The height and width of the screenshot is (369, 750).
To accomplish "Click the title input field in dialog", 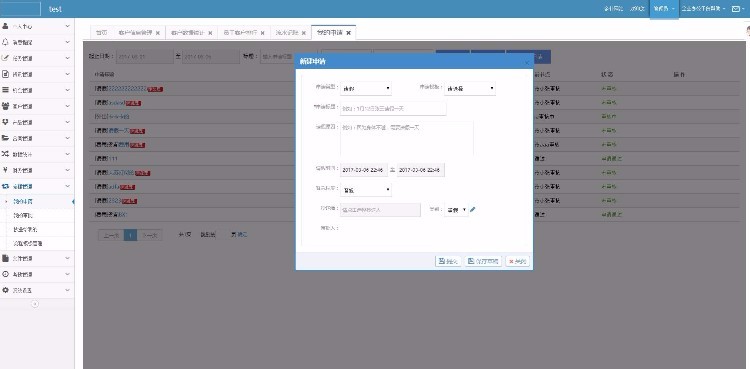I will pos(393,108).
